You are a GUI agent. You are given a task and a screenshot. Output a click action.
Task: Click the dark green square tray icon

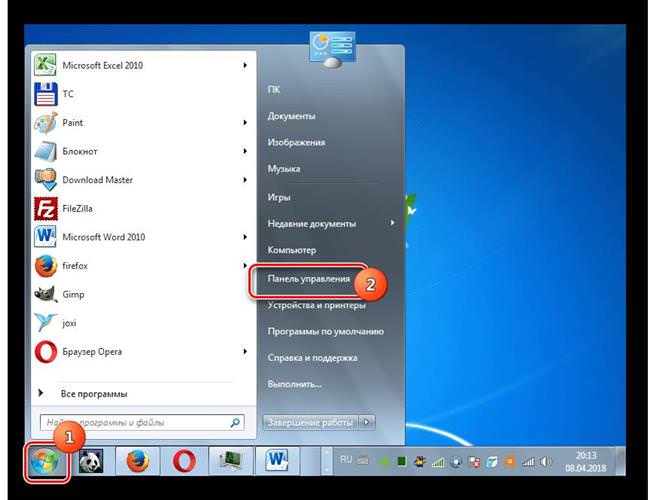tap(401, 461)
